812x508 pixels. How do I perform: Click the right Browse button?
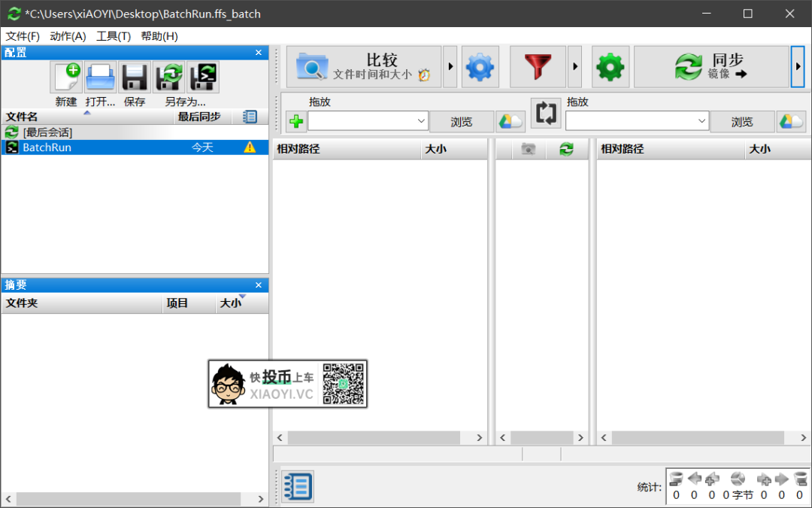742,121
